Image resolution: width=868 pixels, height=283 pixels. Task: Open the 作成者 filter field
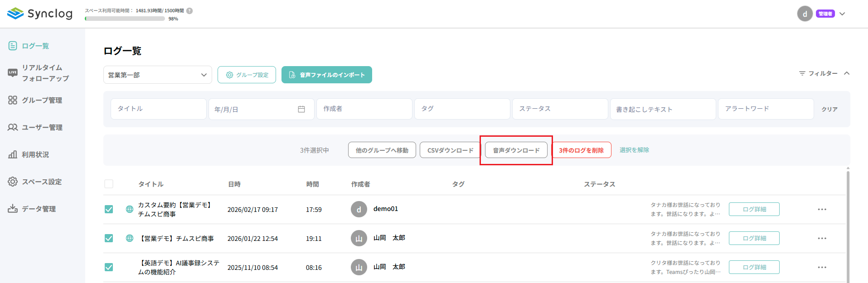click(x=364, y=109)
